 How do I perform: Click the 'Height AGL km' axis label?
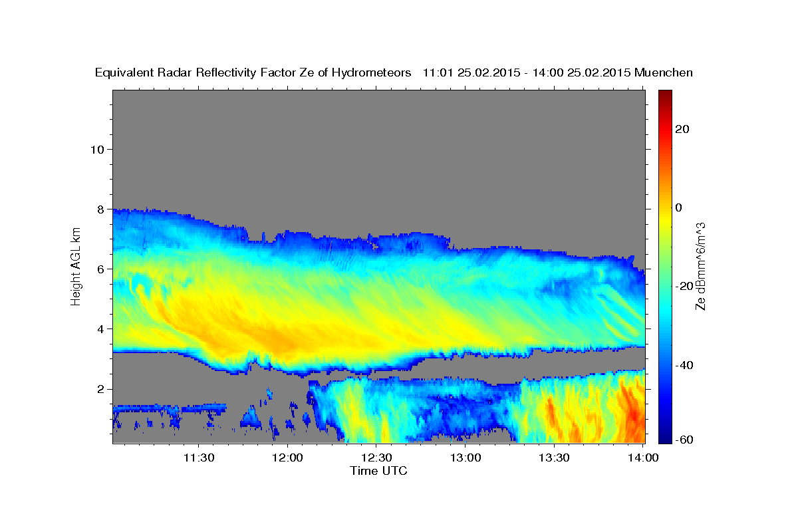tap(76, 267)
